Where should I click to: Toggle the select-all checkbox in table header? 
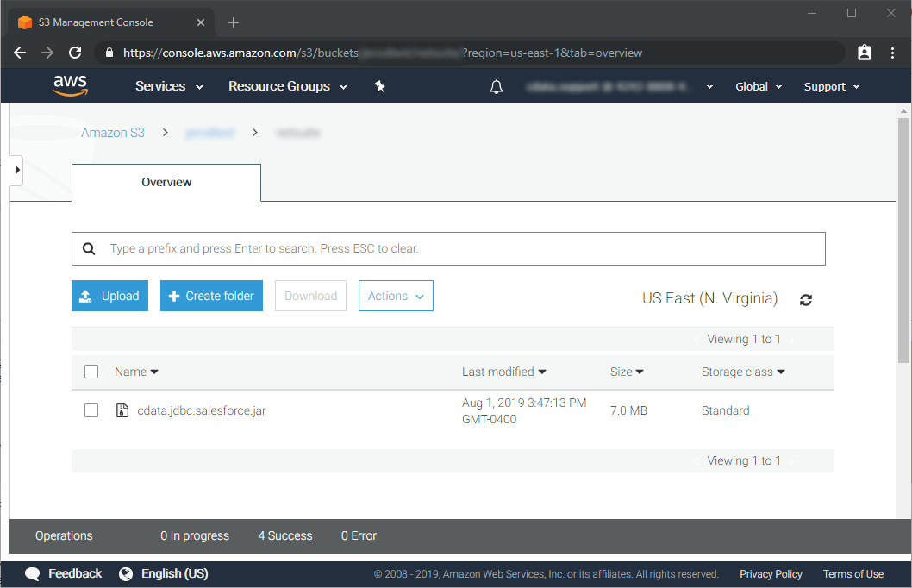tap(91, 372)
